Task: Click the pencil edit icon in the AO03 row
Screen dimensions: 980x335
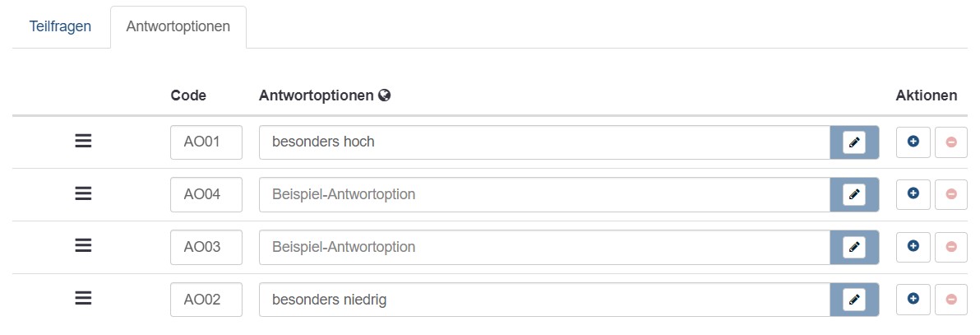Action: (854, 248)
